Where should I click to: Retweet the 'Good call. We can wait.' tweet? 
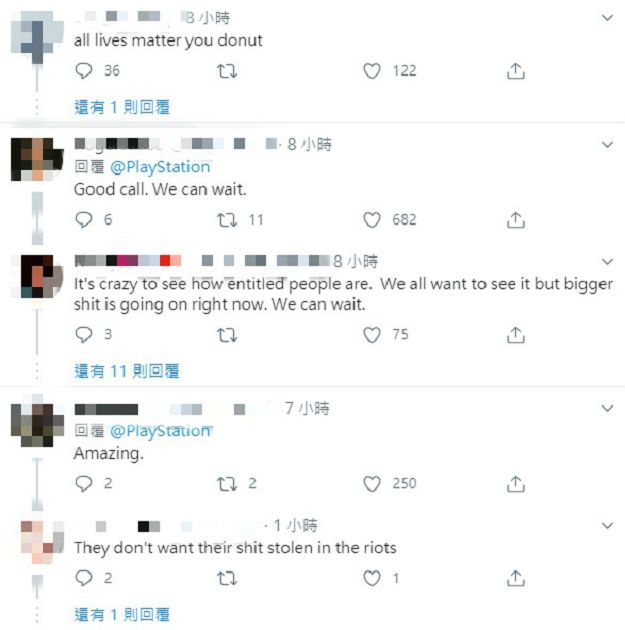coord(227,220)
